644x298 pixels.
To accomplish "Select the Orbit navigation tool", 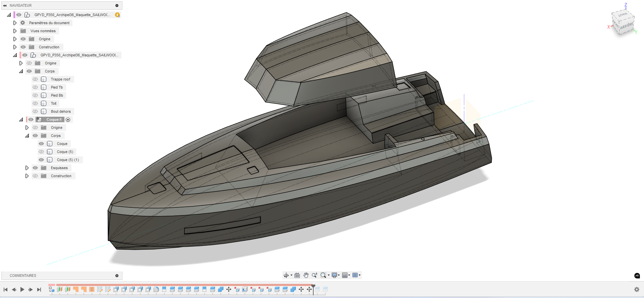I will point(286,275).
